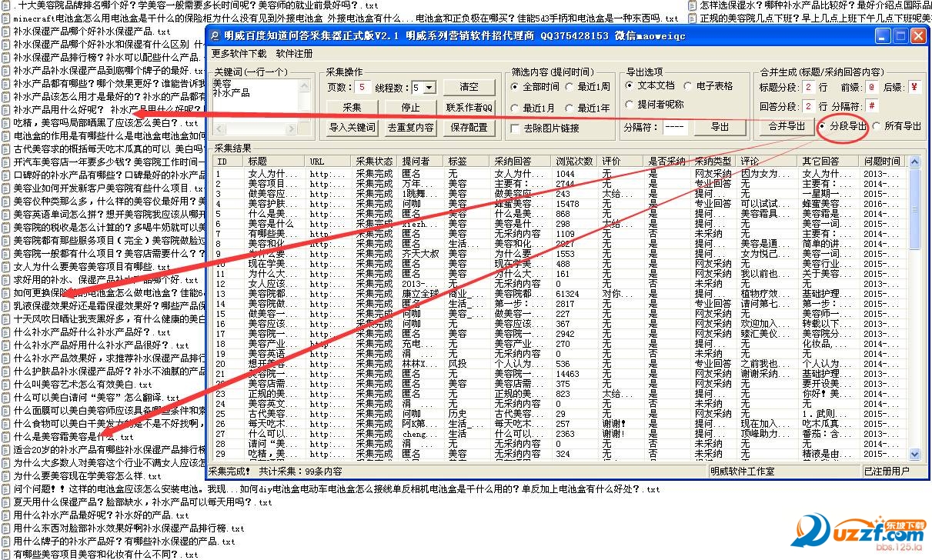This screenshot has height=560, width=932.
Task: Click the 分隔符 field containing dashes
Action: 675,127
